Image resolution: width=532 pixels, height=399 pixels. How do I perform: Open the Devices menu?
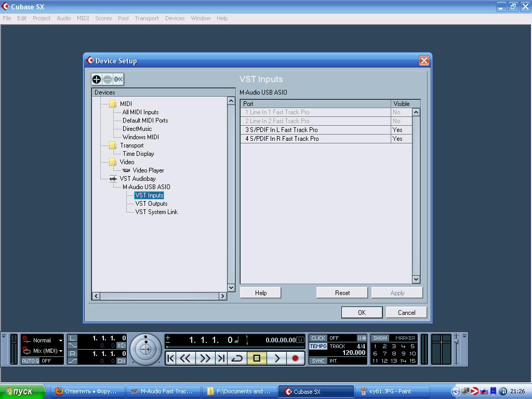[175, 18]
